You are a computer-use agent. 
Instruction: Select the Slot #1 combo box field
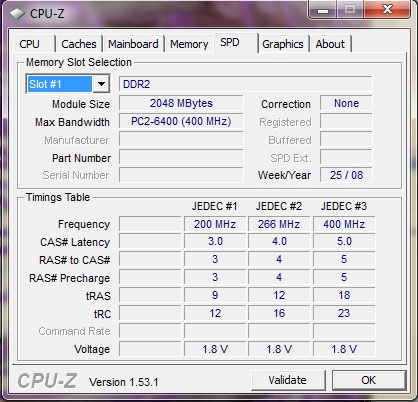[x=68, y=84]
